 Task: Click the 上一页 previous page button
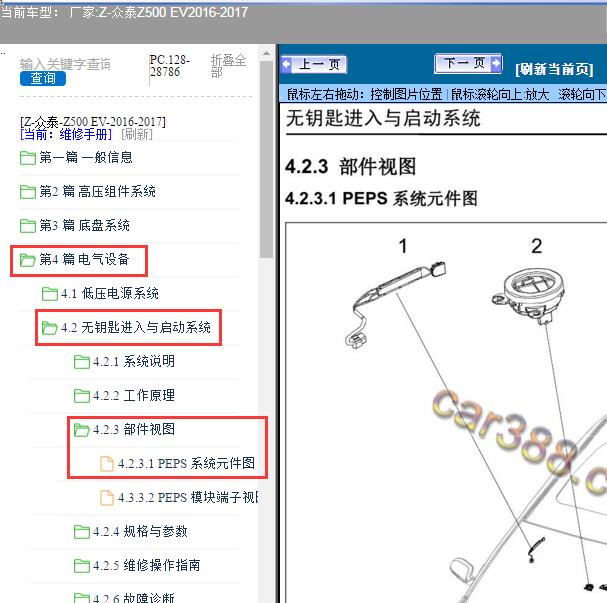pos(314,64)
